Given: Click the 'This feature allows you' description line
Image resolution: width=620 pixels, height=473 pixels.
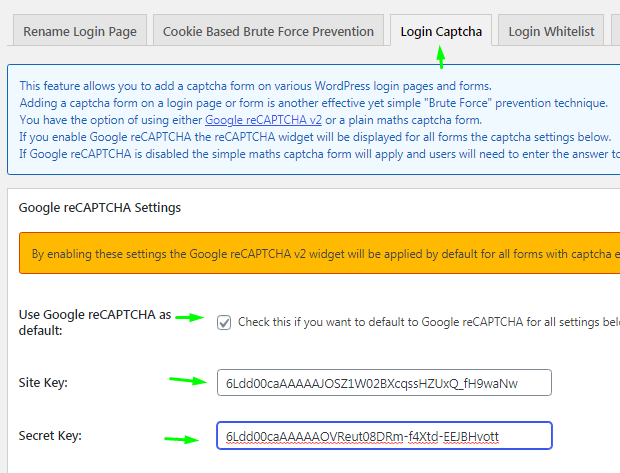Looking at the screenshot, I should [x=255, y=87].
